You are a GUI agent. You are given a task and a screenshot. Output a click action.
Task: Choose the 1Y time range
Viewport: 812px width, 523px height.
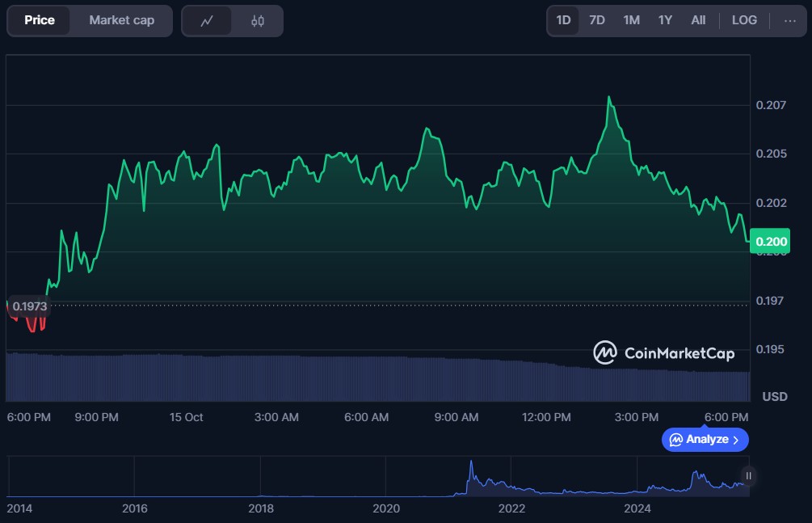tap(665, 20)
